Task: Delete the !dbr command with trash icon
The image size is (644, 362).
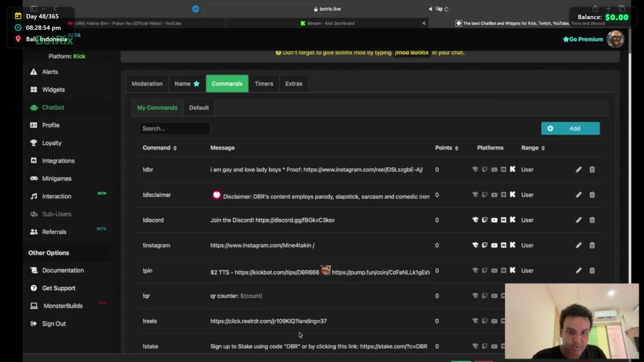Action: point(592,169)
